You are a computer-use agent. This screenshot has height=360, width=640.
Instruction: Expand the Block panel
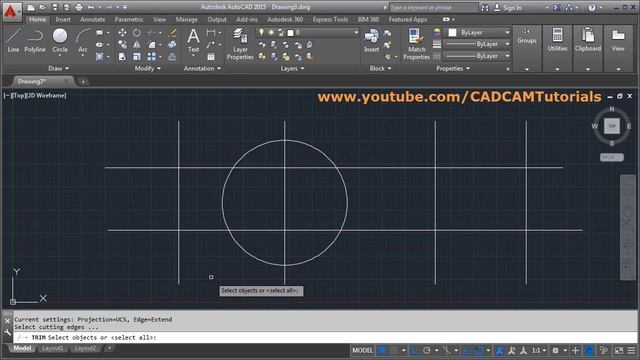(380, 69)
